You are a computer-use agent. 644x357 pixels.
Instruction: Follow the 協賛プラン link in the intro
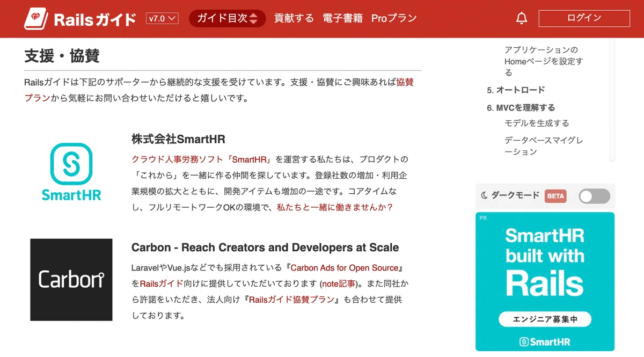point(405,83)
